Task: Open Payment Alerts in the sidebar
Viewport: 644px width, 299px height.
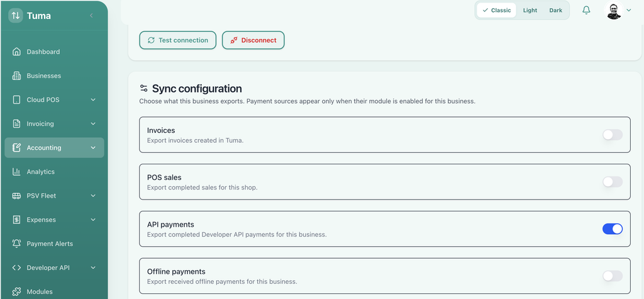Action: 54,244
